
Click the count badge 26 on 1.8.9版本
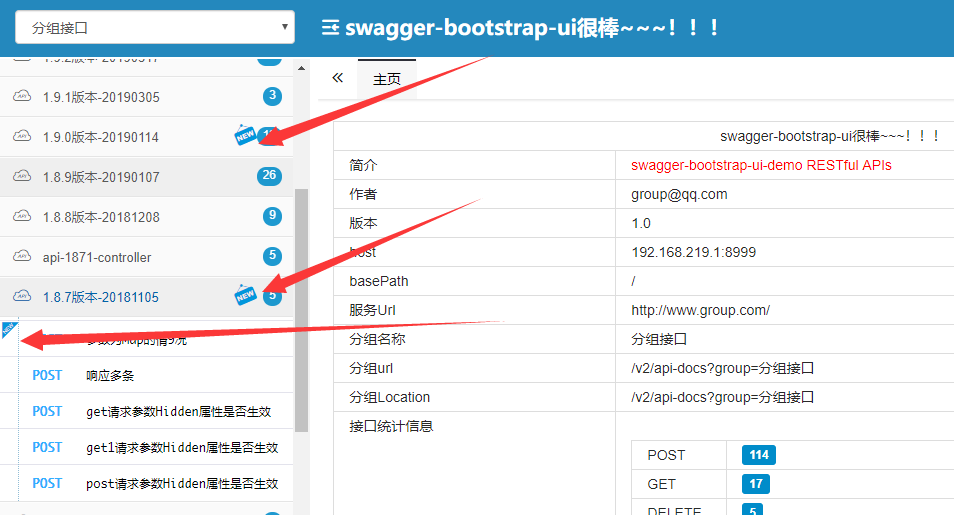[268, 177]
